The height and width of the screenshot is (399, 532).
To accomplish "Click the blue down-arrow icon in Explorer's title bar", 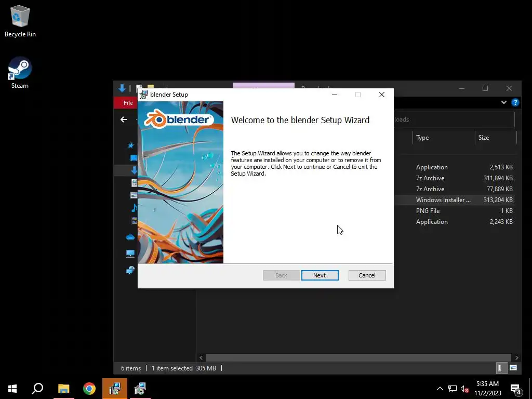I will 122,88.
